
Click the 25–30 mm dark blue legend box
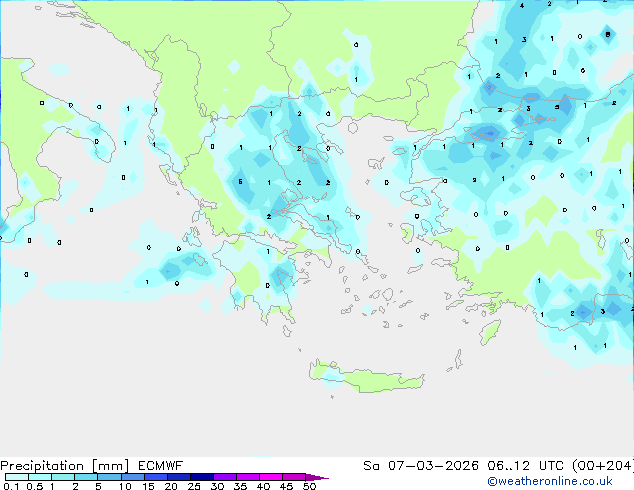[201, 477]
